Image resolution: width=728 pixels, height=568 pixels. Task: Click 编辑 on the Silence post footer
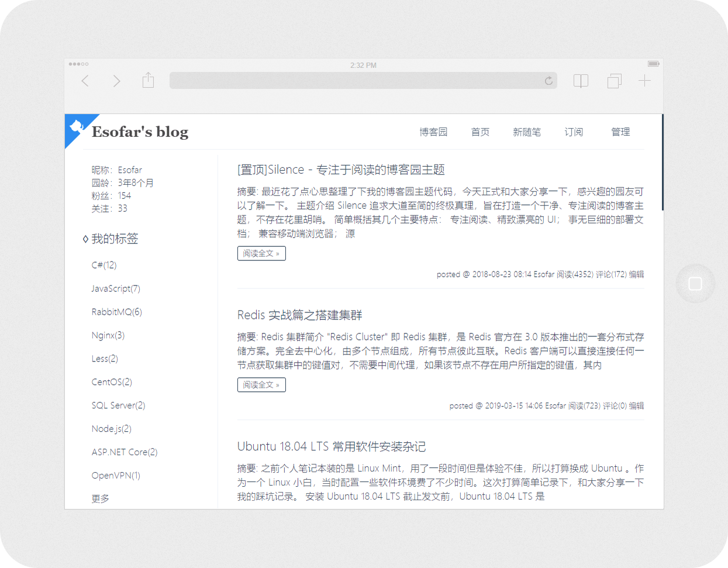pyautogui.click(x=636, y=274)
